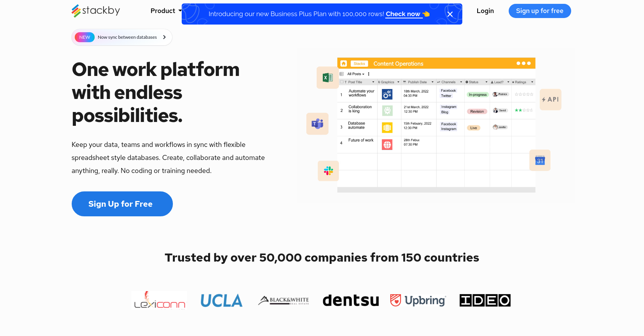Click the IDEO logo
This screenshot has height=336, width=644.
tap(485, 300)
